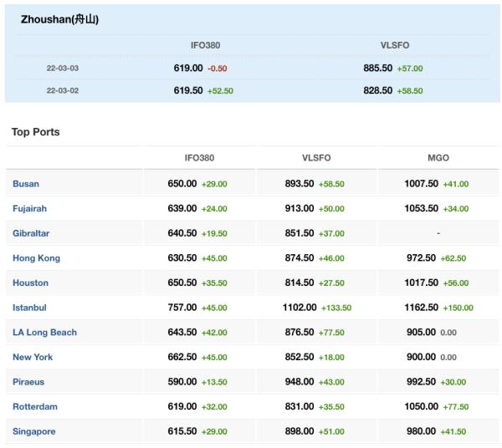502x448 pixels.
Task: Click Istanbul's VLSFO price 1102.00
Action: 300,308
